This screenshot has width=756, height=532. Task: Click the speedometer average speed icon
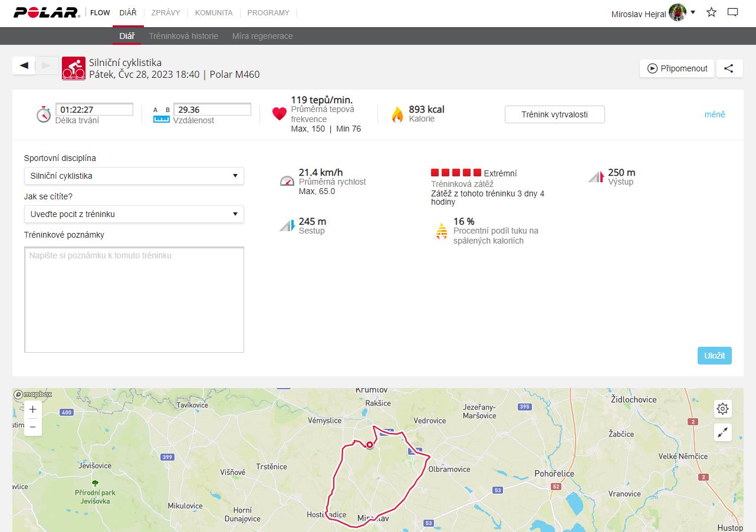click(x=287, y=181)
